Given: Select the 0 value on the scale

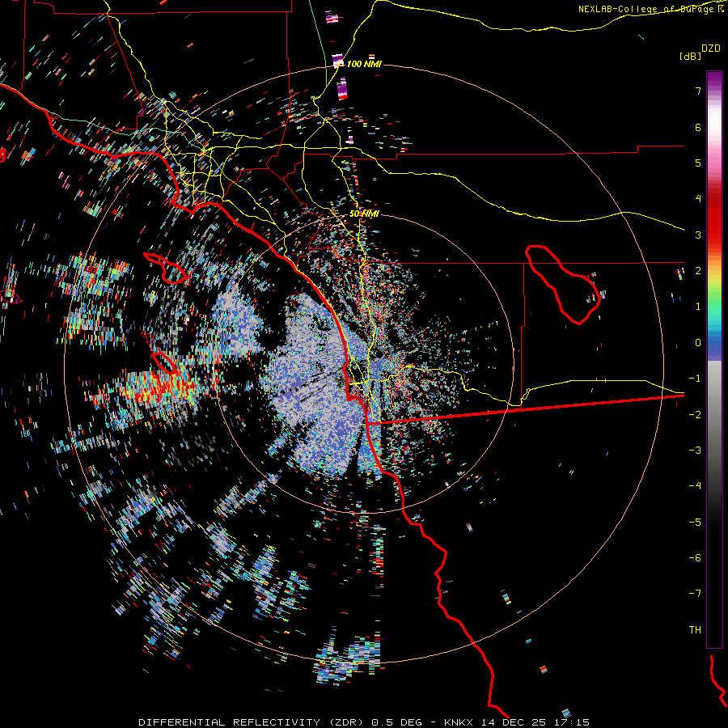Looking at the screenshot, I should (x=698, y=343).
